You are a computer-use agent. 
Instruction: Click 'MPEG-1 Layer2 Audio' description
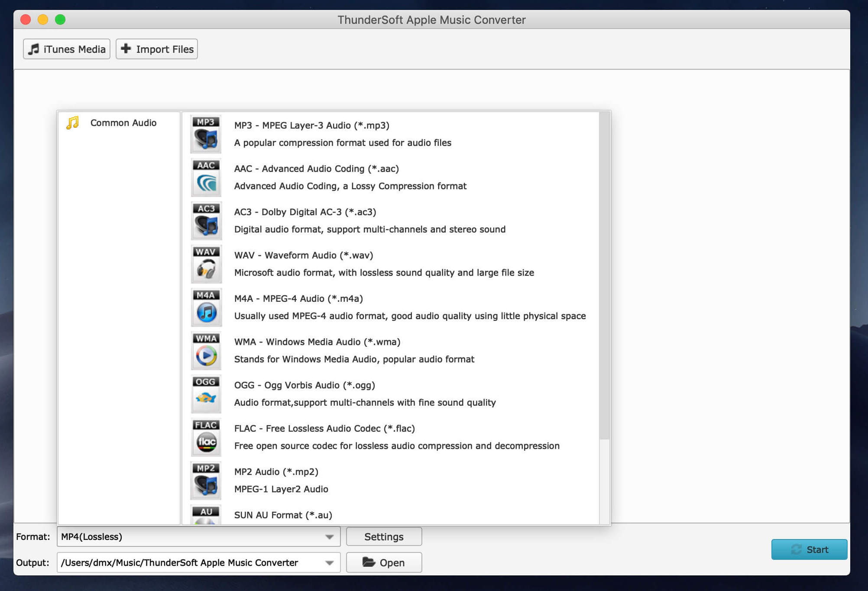pos(281,489)
